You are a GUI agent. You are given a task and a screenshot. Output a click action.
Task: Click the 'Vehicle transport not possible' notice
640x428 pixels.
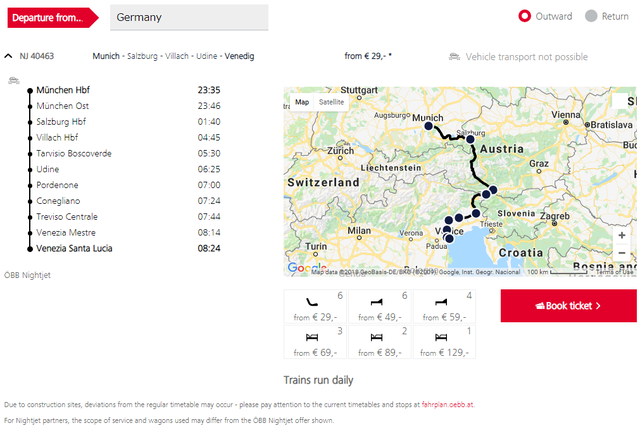pos(527,57)
